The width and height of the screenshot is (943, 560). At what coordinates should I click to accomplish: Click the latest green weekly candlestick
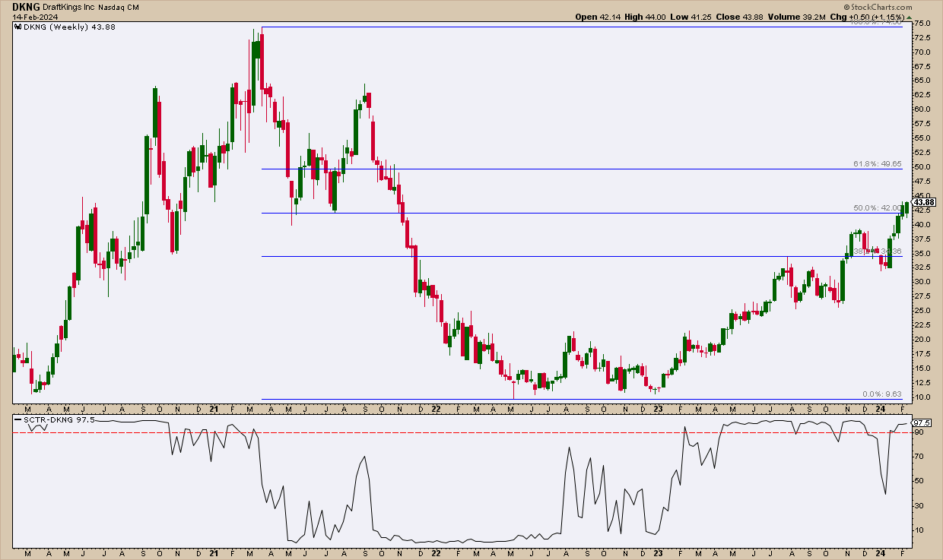click(906, 208)
